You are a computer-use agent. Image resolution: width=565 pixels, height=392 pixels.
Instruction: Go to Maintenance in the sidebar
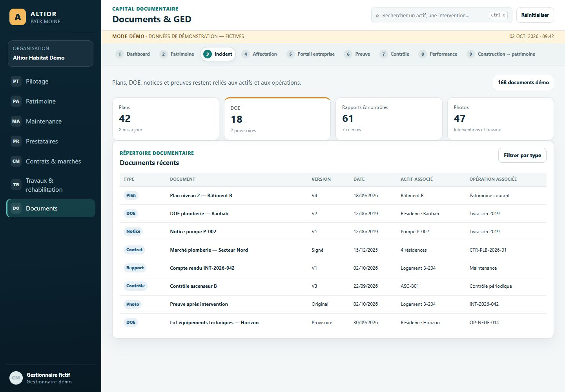[51, 121]
